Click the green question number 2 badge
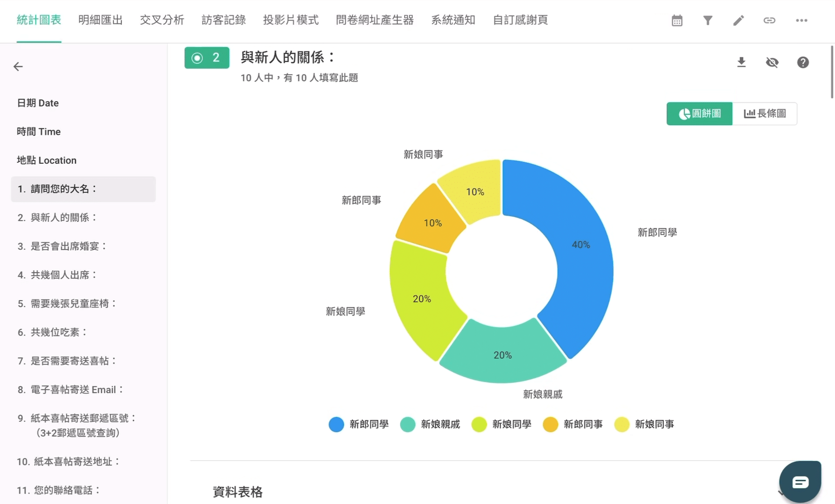This screenshot has width=835, height=504. pyautogui.click(x=207, y=58)
